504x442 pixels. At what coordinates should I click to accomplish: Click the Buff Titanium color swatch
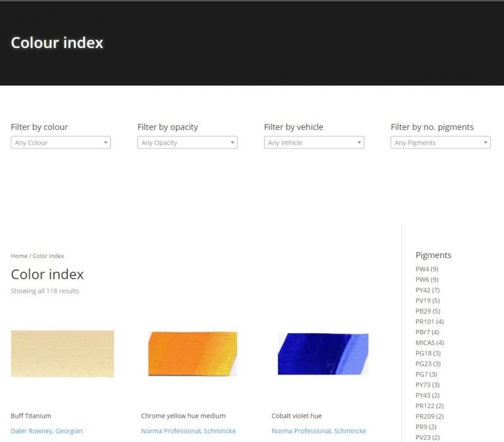[x=62, y=354]
